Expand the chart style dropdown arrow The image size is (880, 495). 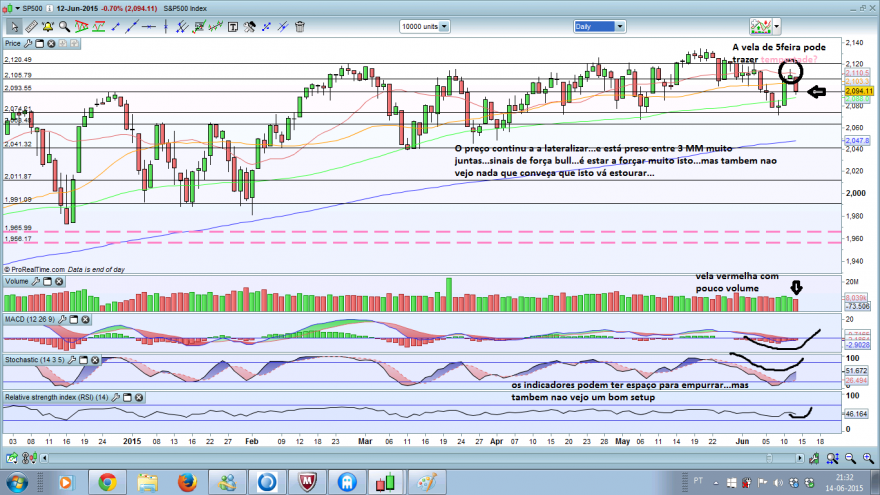click(x=777, y=26)
